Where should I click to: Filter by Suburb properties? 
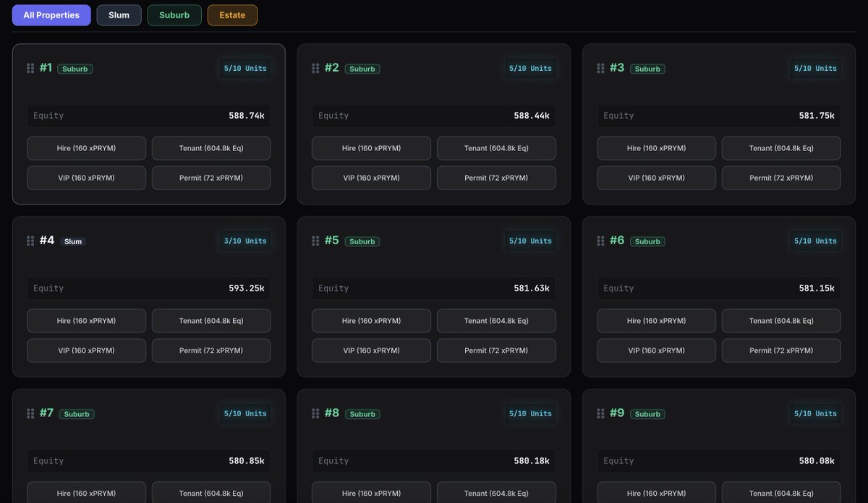174,15
